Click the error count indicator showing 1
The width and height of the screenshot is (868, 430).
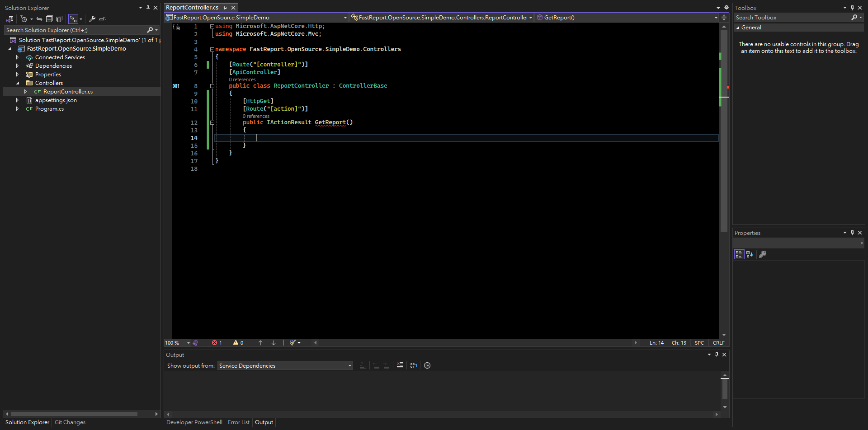tap(217, 343)
